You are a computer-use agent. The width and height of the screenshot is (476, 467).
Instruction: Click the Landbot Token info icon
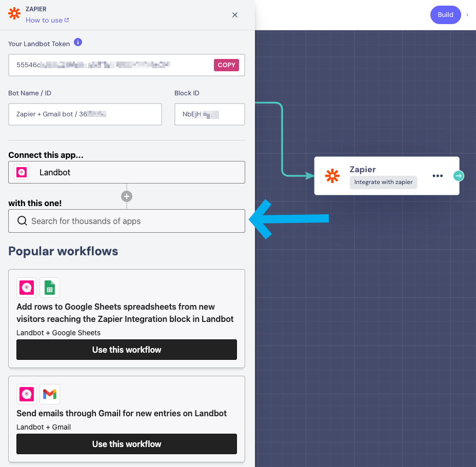(77, 43)
